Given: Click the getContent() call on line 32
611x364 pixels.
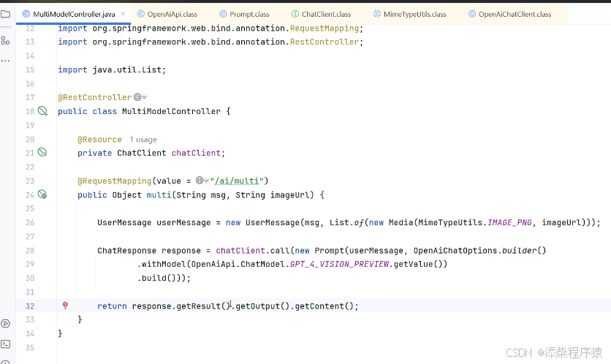Looking at the screenshot, I should pyautogui.click(x=325, y=306).
